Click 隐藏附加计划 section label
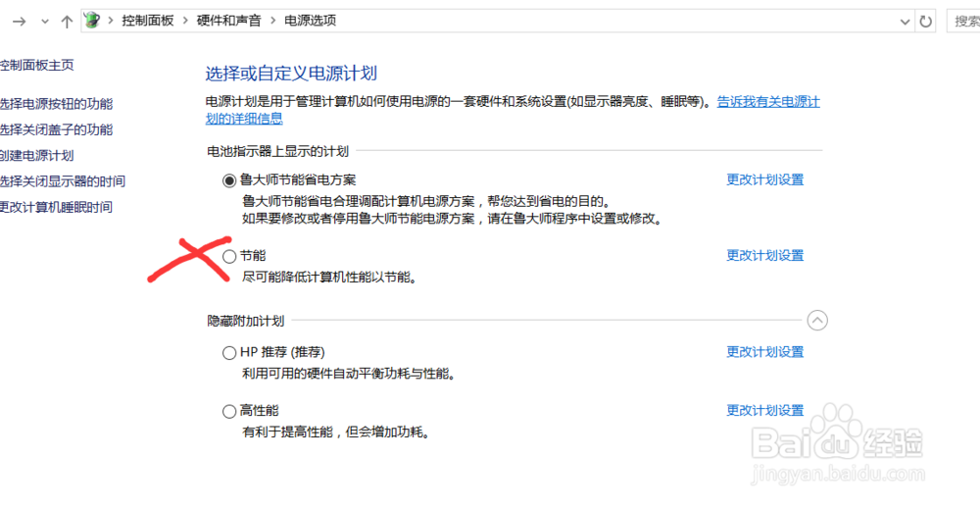The width and height of the screenshot is (980, 508). (x=246, y=322)
